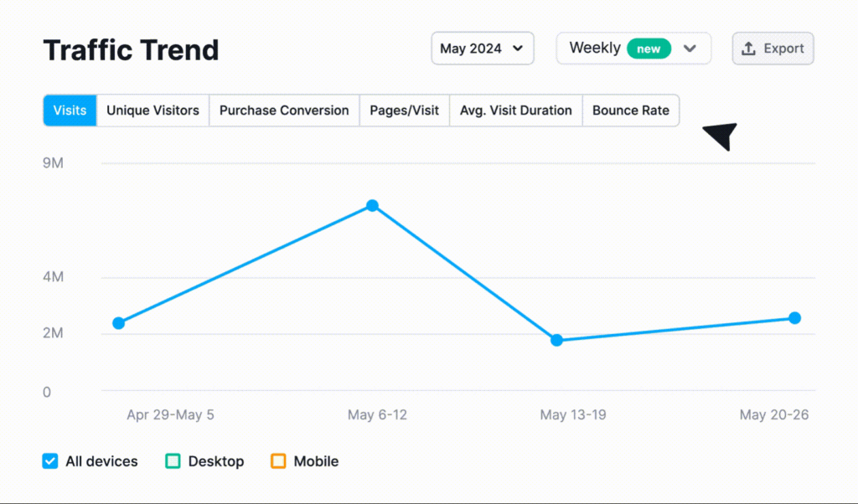Click the May 13-19 data point
Screen dimensions: 858x504
[x=556, y=340]
